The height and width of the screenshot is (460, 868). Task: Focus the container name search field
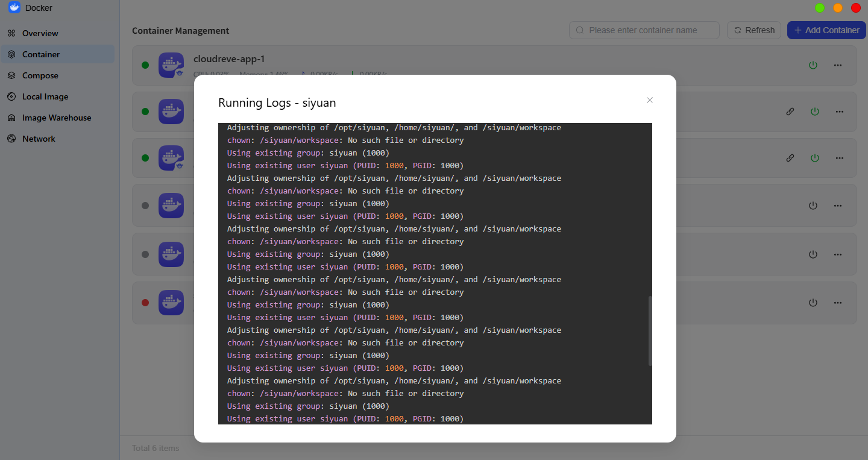click(644, 30)
